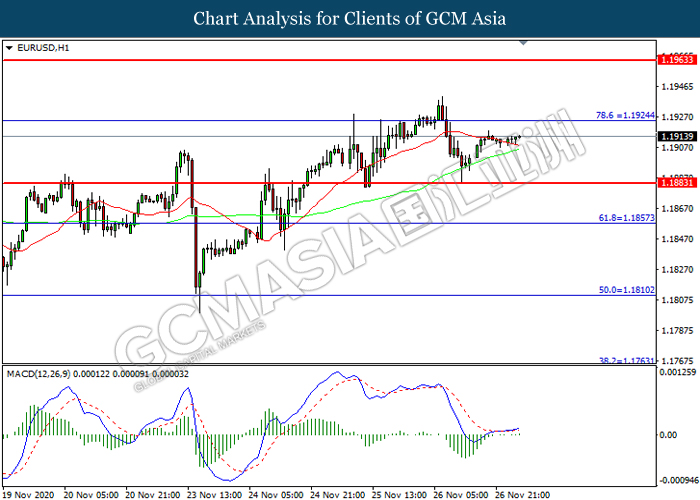The height and width of the screenshot is (500, 700).
Task: Click the 19 Nov 2020 date marker
Action: 29,493
